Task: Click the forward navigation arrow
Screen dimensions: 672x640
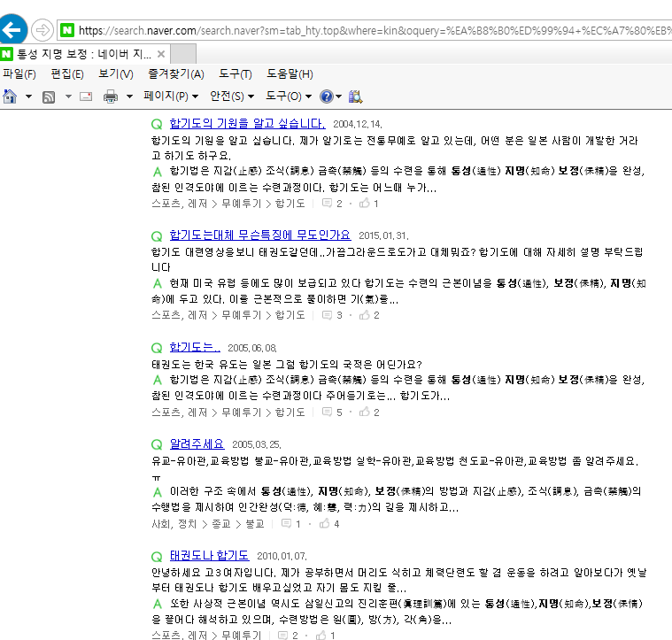Action: 42,30
